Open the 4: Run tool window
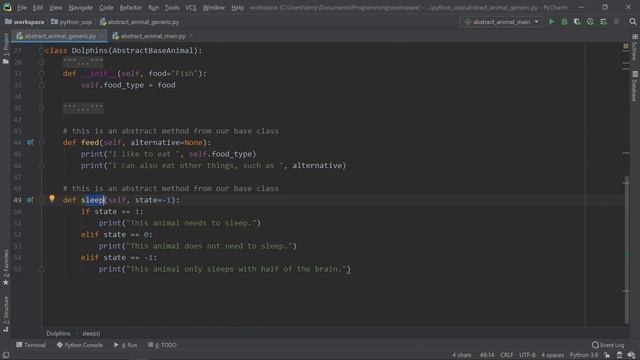This screenshot has height=360, width=640. coord(126,345)
